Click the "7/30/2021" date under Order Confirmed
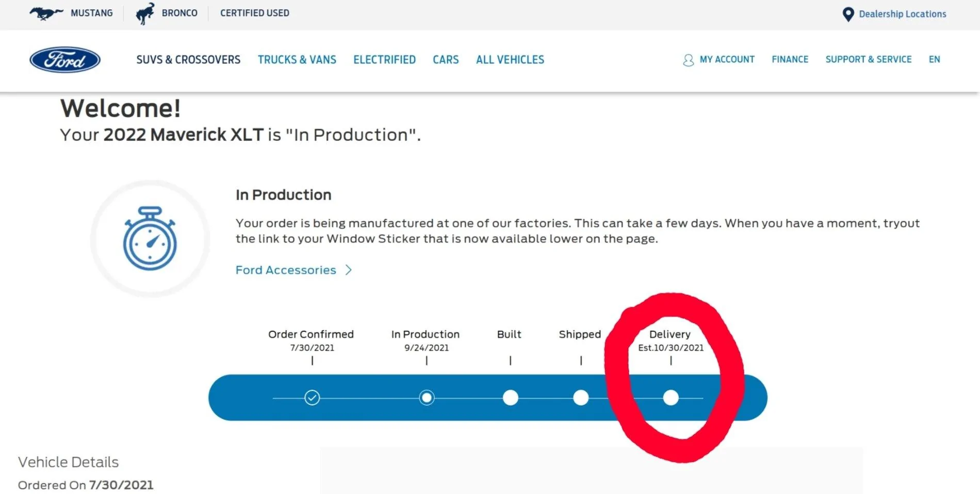The height and width of the screenshot is (494, 980). (312, 348)
